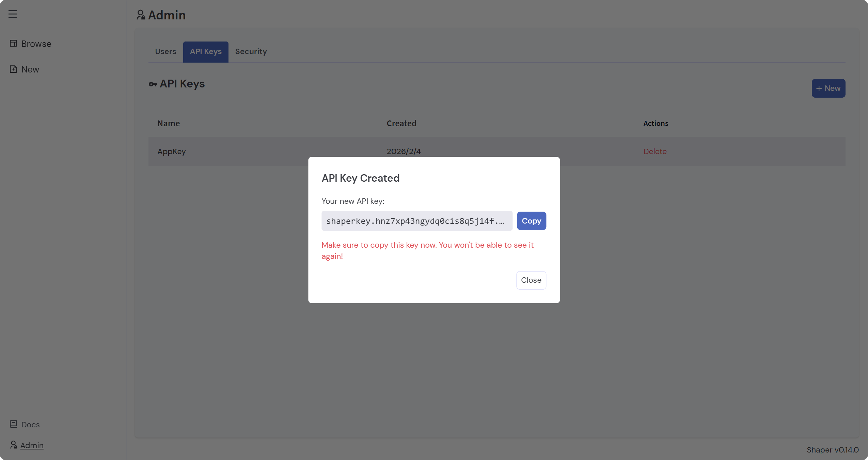This screenshot has width=868, height=460.
Task: Open the Browse page link
Action: tap(36, 44)
